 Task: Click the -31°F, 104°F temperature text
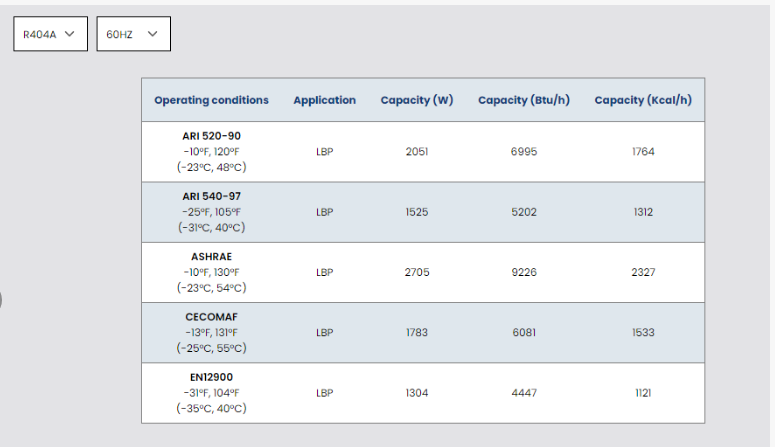tap(212, 393)
